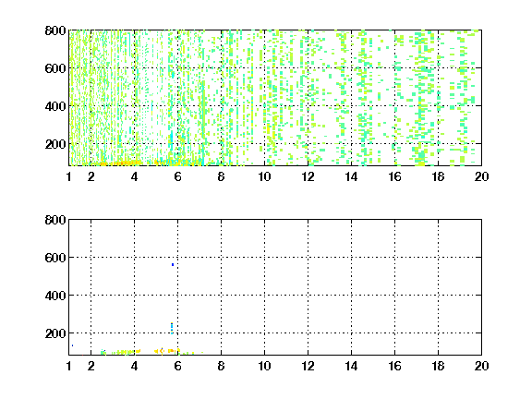Click the x-axis label 20 of upper plot

coord(481,176)
